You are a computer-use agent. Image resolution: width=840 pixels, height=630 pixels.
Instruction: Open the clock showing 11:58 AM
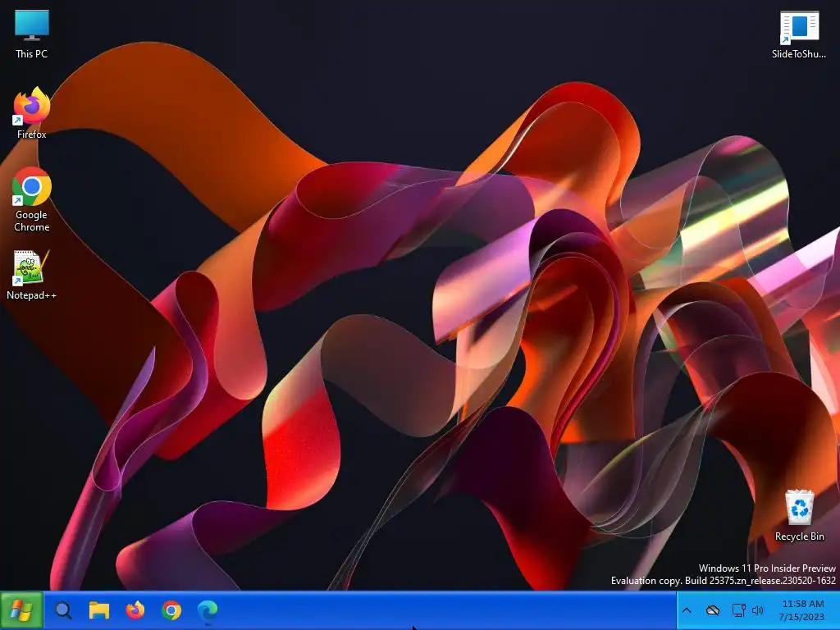(802, 610)
